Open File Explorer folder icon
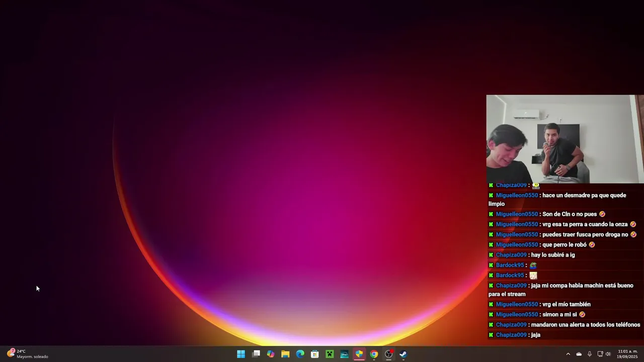This screenshot has height=362, width=644. pyautogui.click(x=285, y=354)
